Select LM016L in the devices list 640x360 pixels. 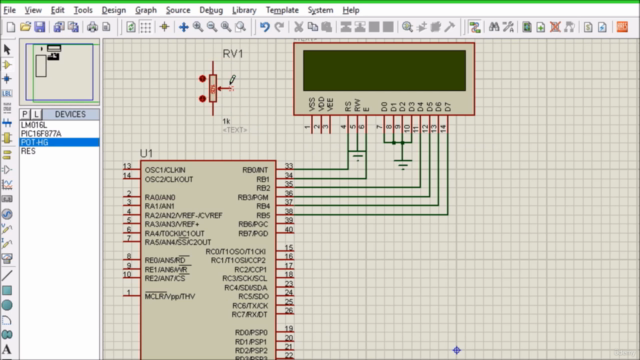59,125
